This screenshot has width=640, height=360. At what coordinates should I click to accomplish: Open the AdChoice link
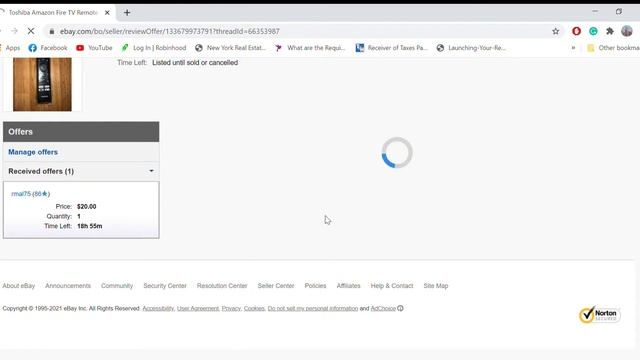coord(383,309)
